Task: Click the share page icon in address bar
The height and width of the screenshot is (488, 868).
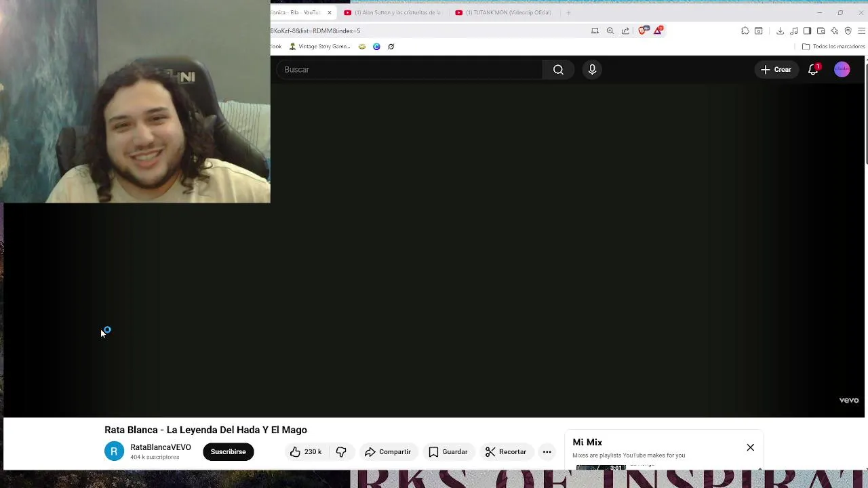Action: tap(625, 30)
